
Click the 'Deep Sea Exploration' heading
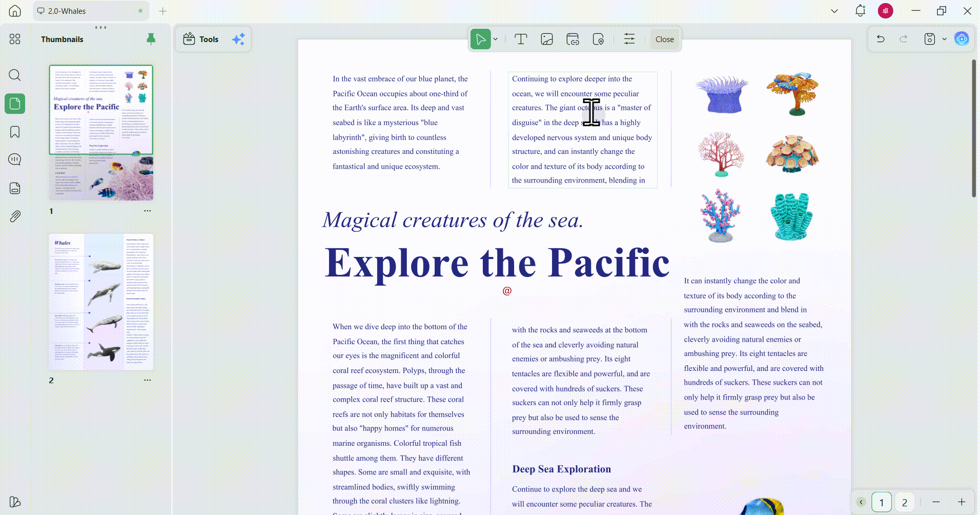561,469
